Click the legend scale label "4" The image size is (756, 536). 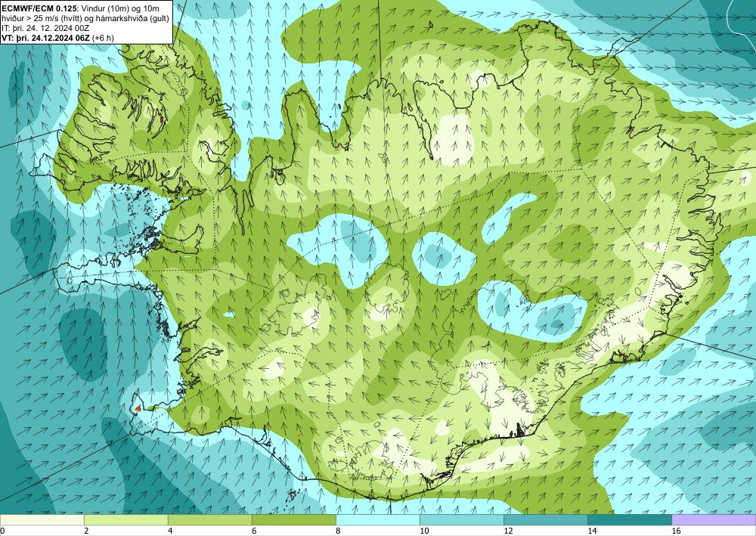[170, 531]
